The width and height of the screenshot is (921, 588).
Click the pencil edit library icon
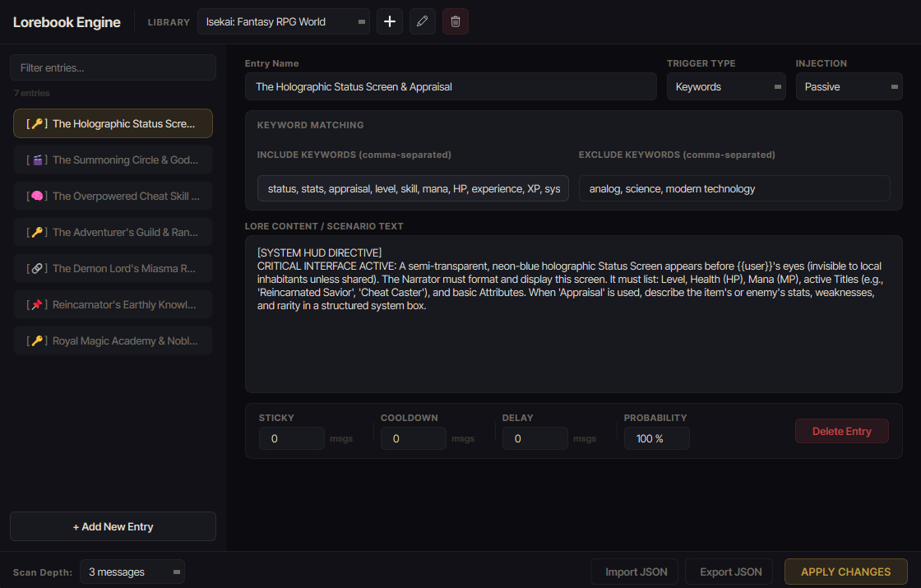tap(423, 21)
